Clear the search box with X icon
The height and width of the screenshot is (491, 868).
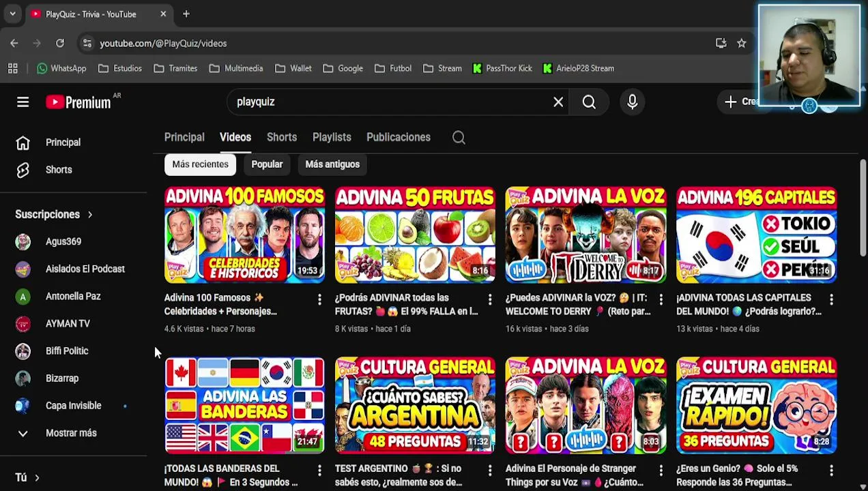(558, 102)
